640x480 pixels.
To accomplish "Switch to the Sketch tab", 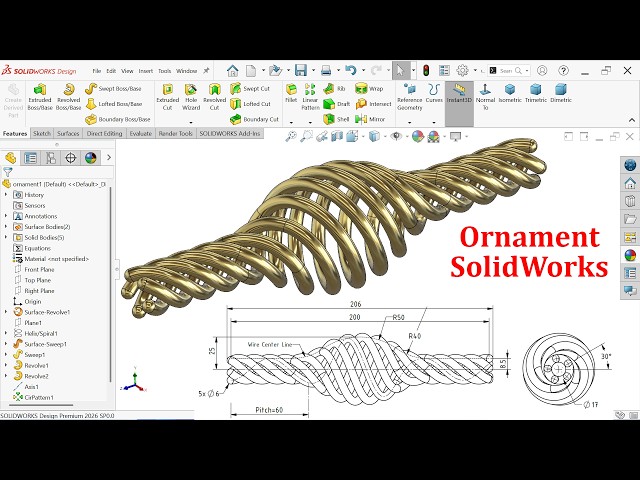I will pyautogui.click(x=42, y=133).
